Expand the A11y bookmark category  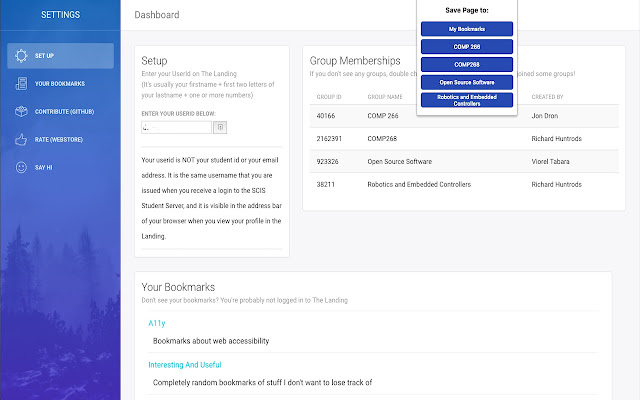click(x=157, y=323)
